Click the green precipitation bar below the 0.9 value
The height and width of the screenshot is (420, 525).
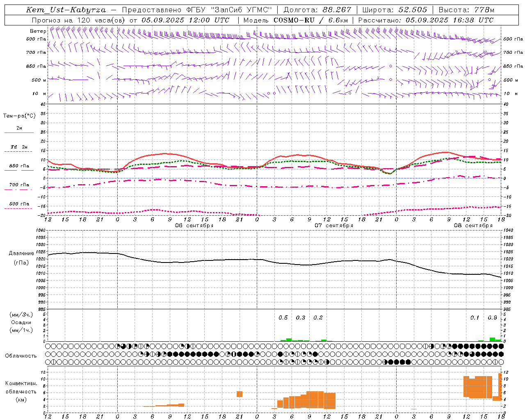492,339
